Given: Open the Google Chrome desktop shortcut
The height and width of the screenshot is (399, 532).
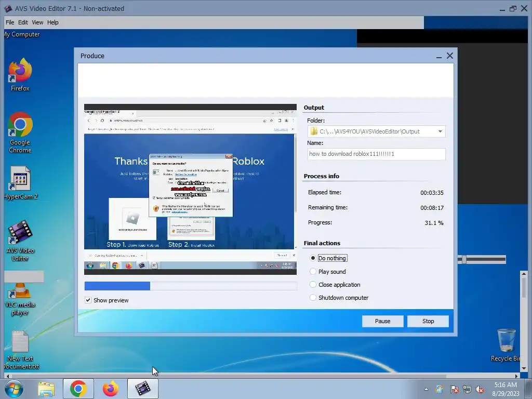Looking at the screenshot, I should (20, 132).
